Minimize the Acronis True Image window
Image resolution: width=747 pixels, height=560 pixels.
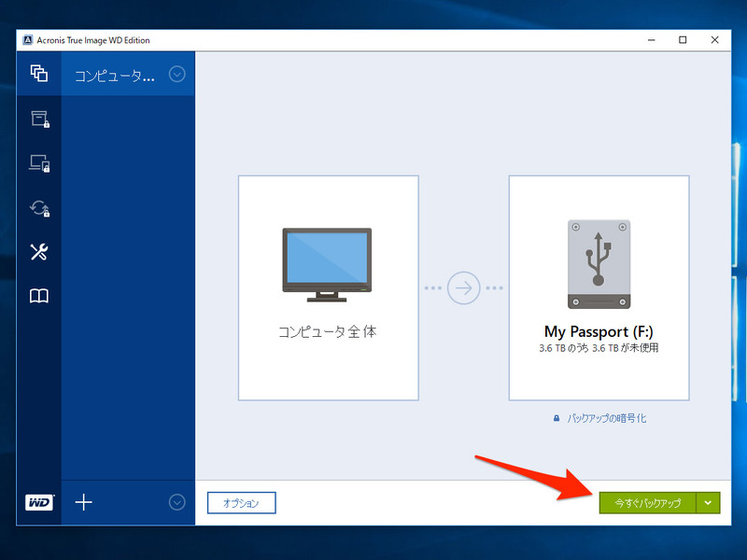(x=651, y=40)
